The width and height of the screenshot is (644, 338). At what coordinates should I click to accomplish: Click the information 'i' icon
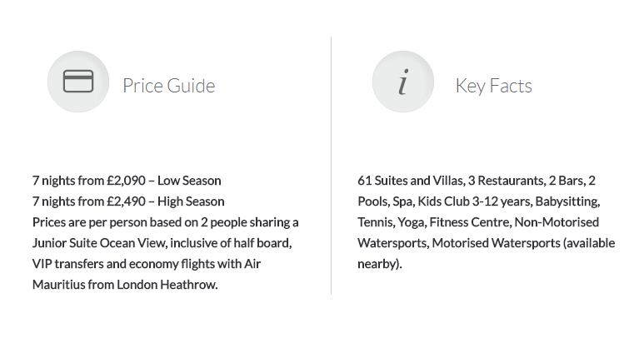click(x=403, y=82)
